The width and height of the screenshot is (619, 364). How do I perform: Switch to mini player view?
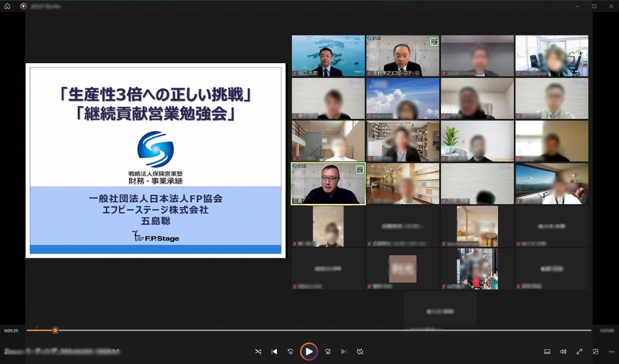click(596, 352)
